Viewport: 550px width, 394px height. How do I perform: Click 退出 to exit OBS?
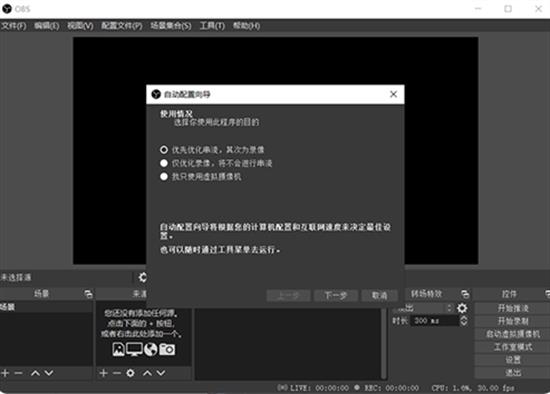click(x=513, y=373)
